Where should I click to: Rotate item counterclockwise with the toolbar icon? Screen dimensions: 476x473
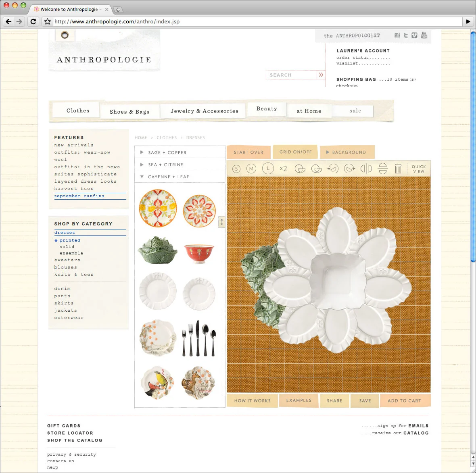(x=333, y=169)
